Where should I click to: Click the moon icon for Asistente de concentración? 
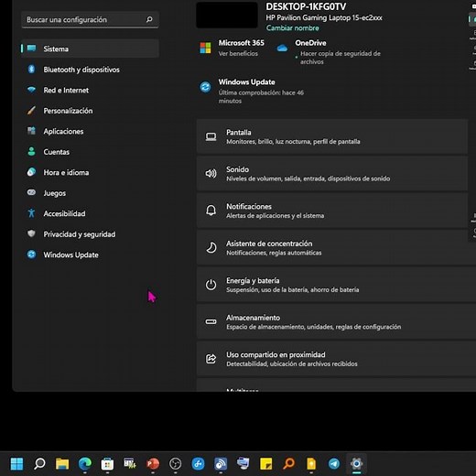click(x=211, y=247)
